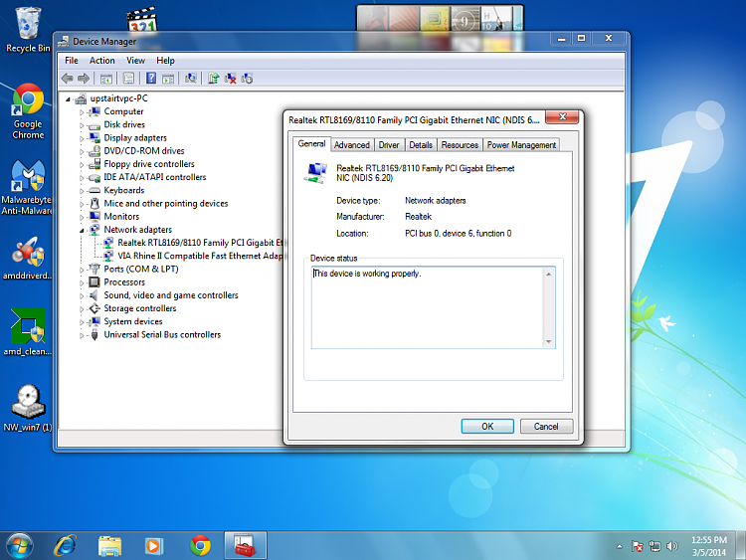Image resolution: width=746 pixels, height=560 pixels.
Task: Switch to the Driver tab
Action: click(x=389, y=145)
